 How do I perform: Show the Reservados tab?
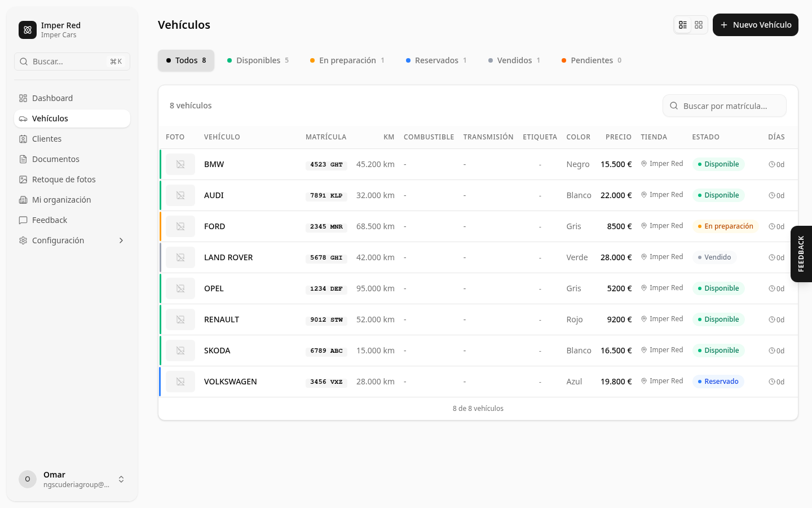coord(436,60)
